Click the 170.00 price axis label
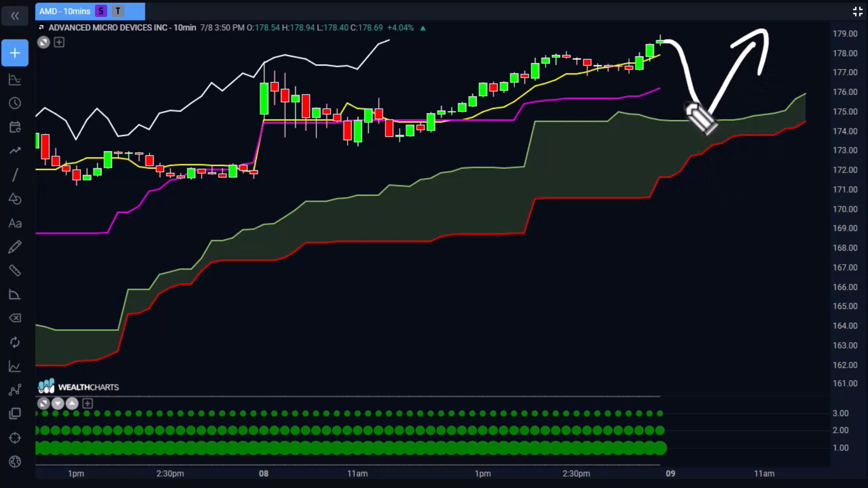 click(x=845, y=209)
